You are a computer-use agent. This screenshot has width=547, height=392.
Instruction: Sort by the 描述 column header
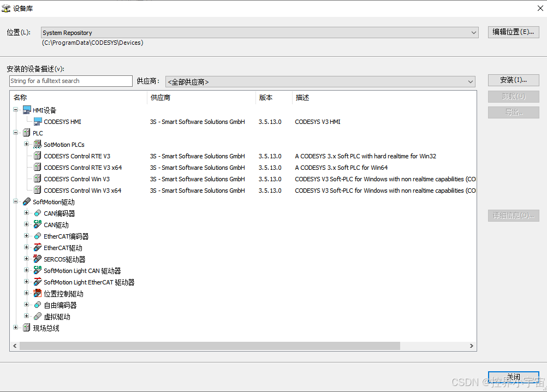coord(384,98)
